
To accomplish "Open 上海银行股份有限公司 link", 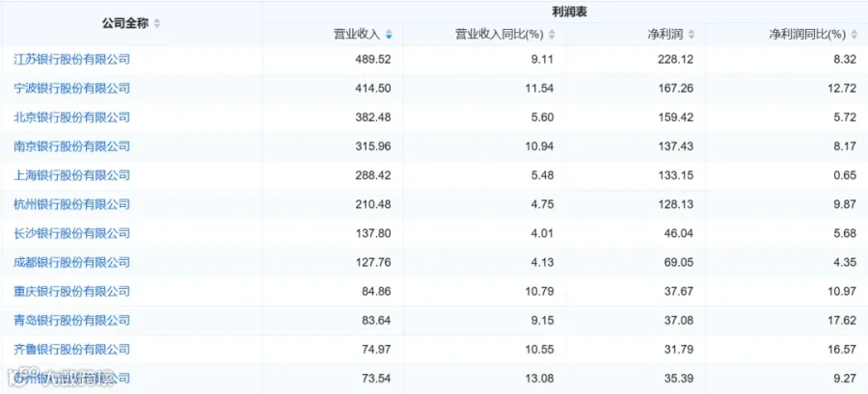I will point(72,175).
